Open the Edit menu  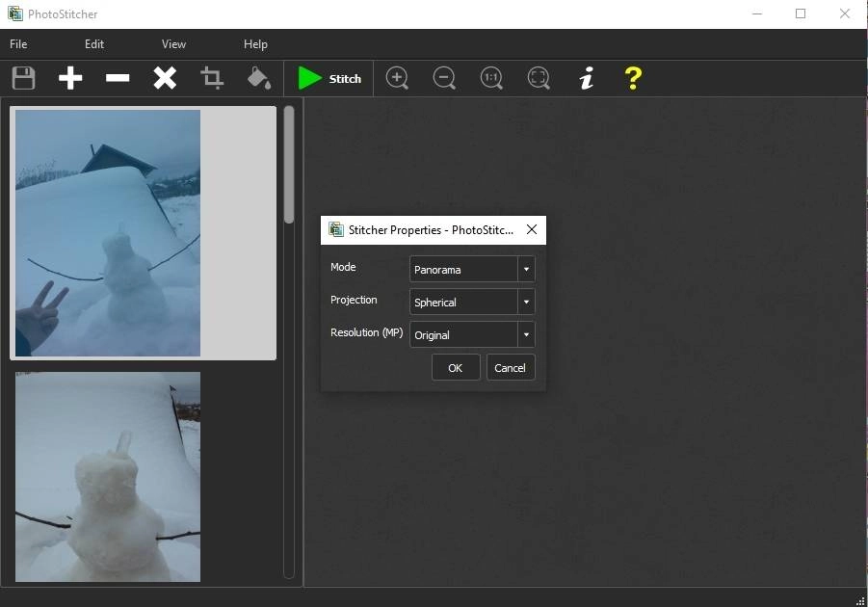point(94,44)
